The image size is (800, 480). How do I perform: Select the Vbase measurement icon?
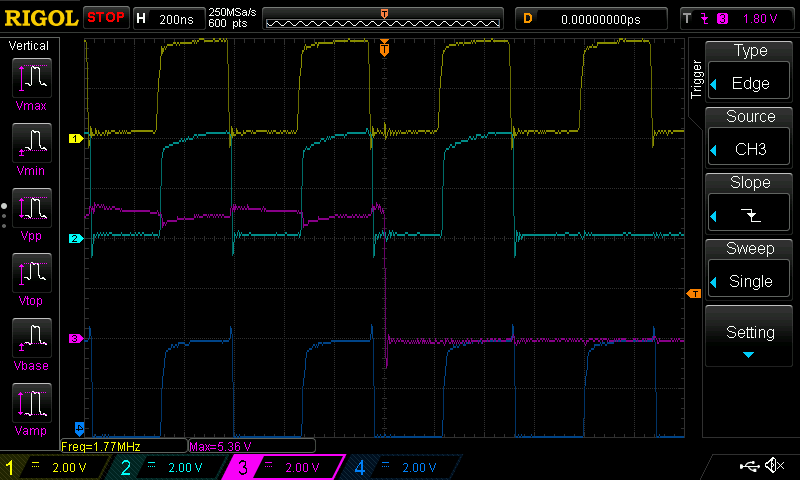32,338
